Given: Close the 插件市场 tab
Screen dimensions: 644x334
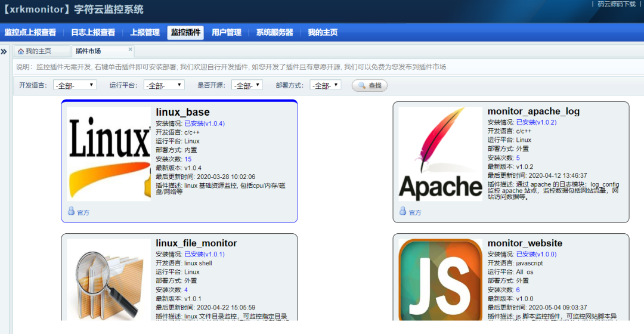Looking at the screenshot, I should click(130, 50).
